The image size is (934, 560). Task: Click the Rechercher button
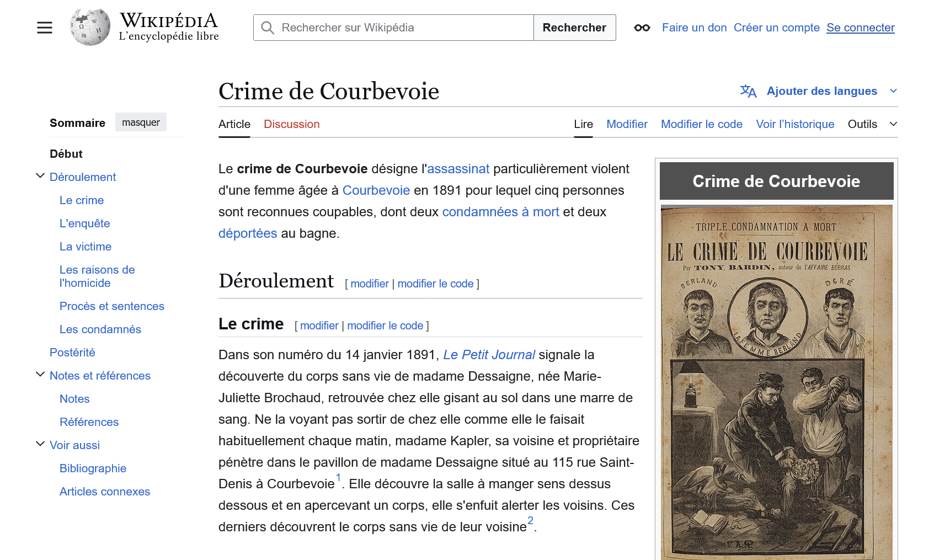point(574,28)
